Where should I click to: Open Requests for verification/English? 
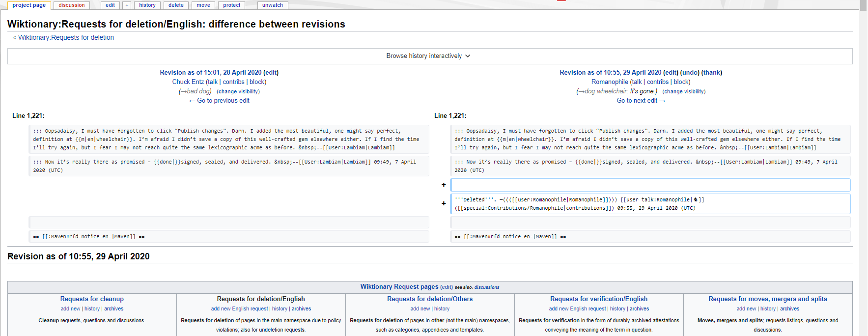(x=599, y=299)
